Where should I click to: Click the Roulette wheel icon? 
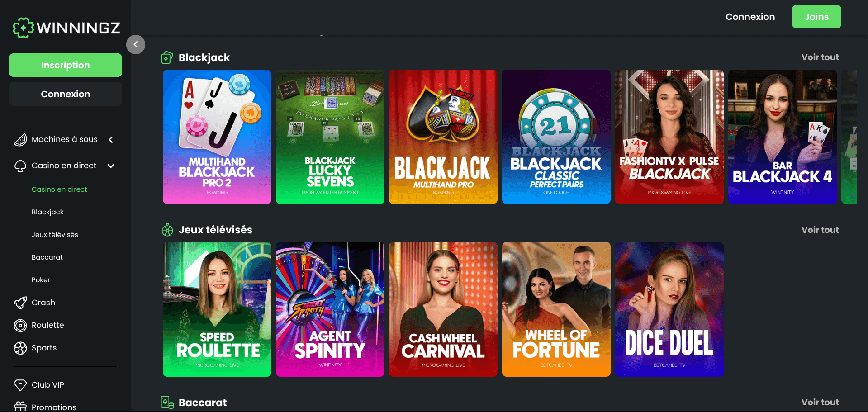point(20,325)
